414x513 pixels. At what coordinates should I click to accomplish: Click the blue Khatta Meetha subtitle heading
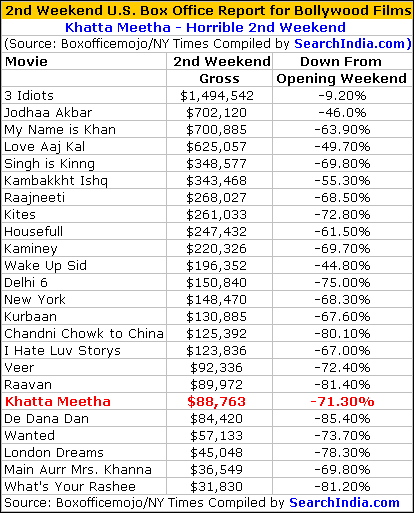click(x=205, y=27)
